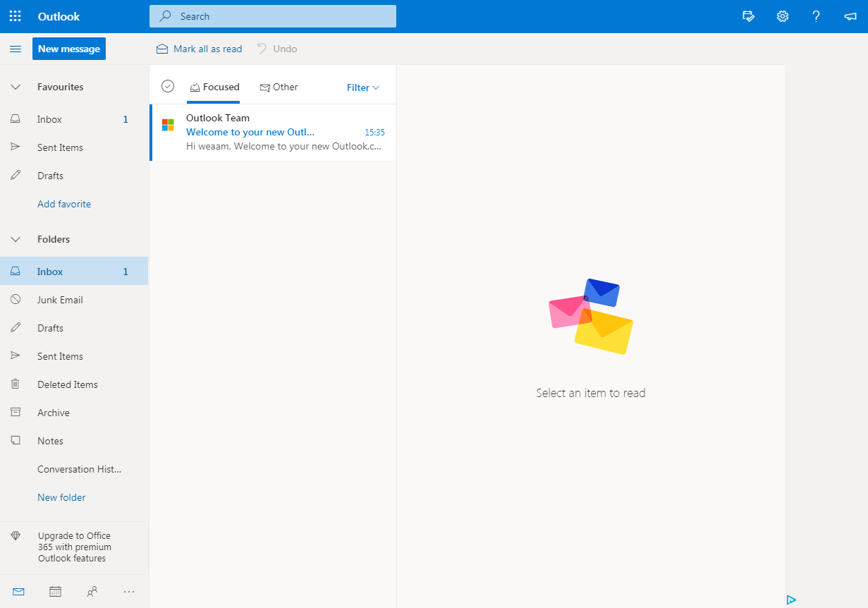Open the app launcher grid
This screenshot has height=608, width=868.
(x=16, y=16)
